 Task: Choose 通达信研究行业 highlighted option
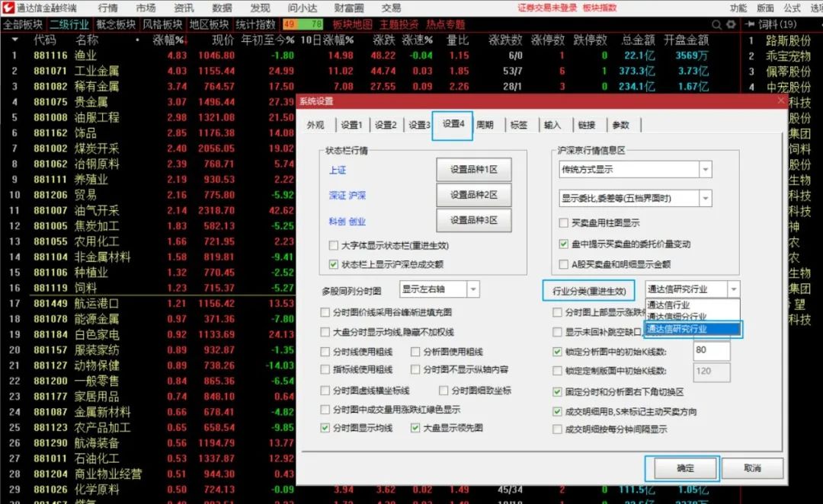(693, 329)
